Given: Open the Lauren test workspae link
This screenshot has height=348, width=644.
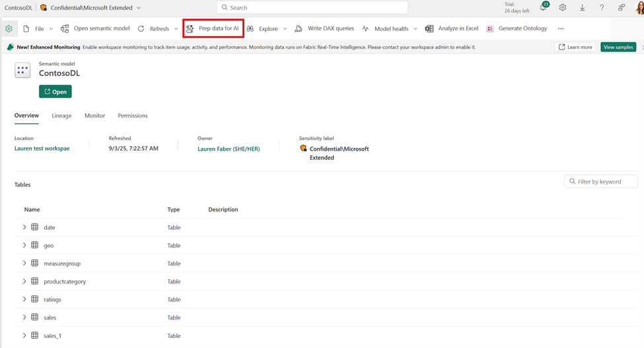Looking at the screenshot, I should (42, 149).
